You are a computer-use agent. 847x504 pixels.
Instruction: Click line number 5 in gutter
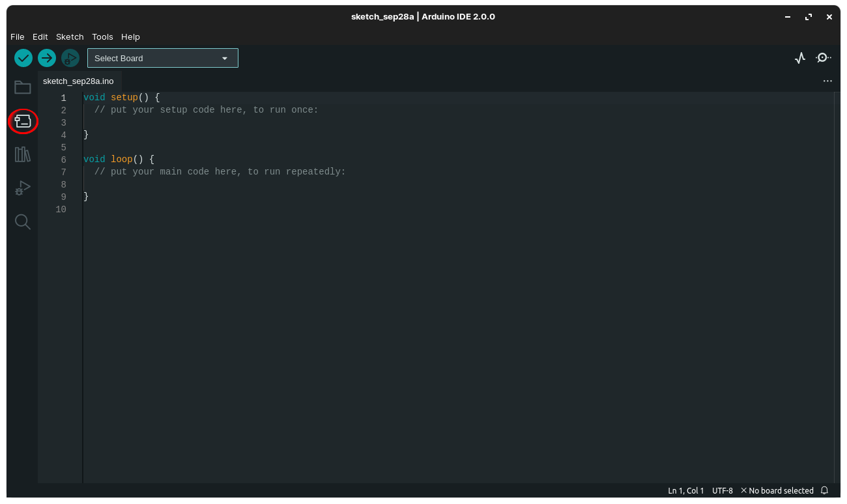(x=63, y=147)
